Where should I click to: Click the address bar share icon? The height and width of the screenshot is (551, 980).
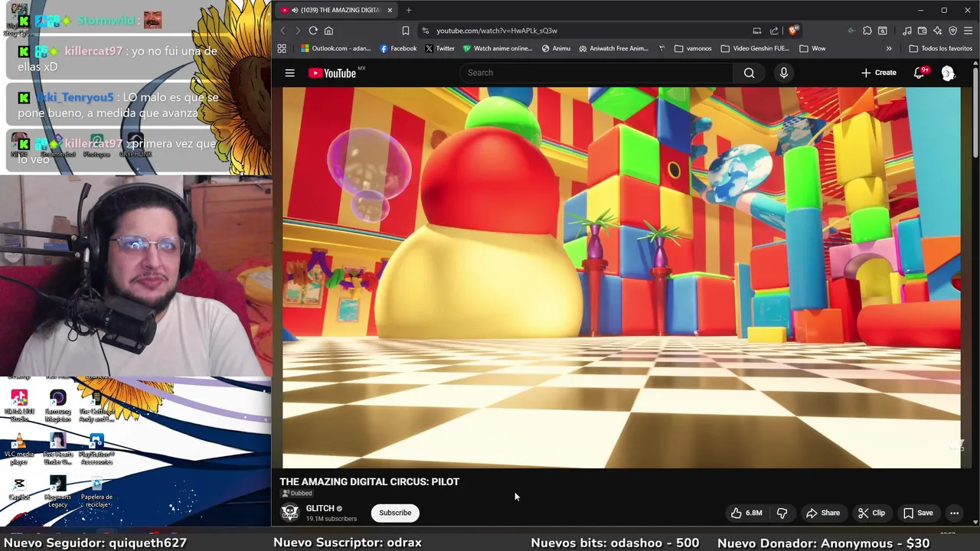point(774,31)
